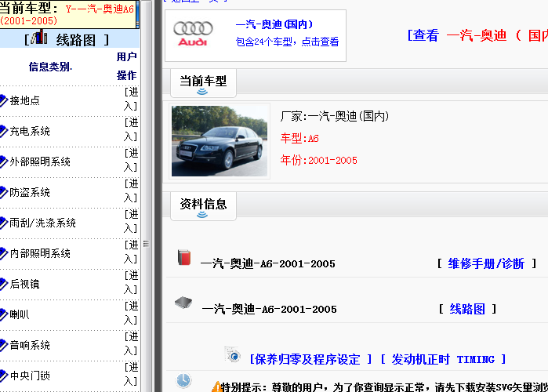Click the chevron under 当前车型 tab
Screen dimensions: 548x392
(202, 92)
